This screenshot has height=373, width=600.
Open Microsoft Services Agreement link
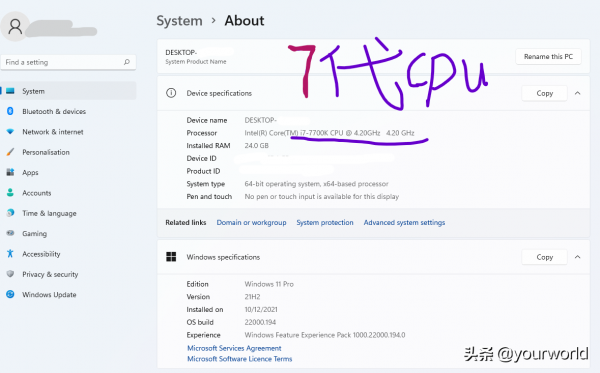[234, 348]
